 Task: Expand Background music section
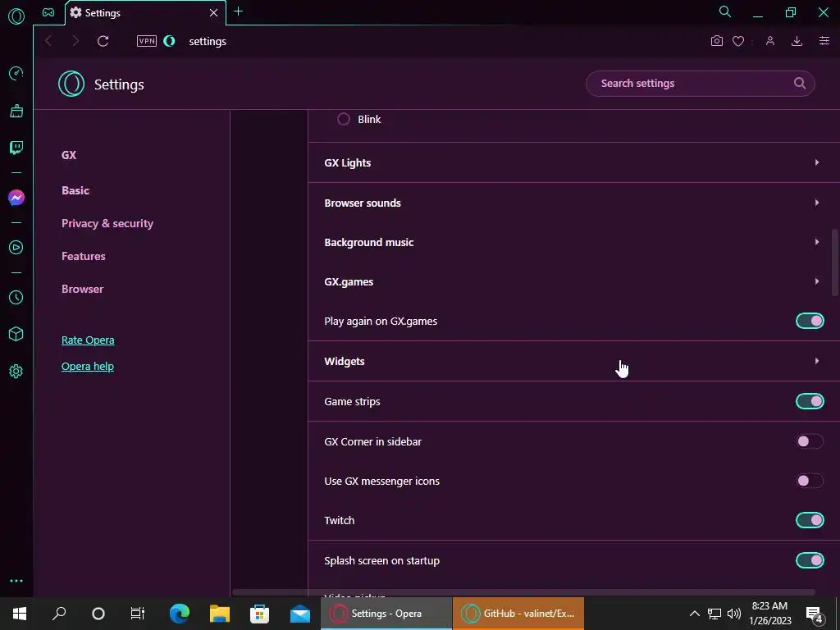[573, 242]
